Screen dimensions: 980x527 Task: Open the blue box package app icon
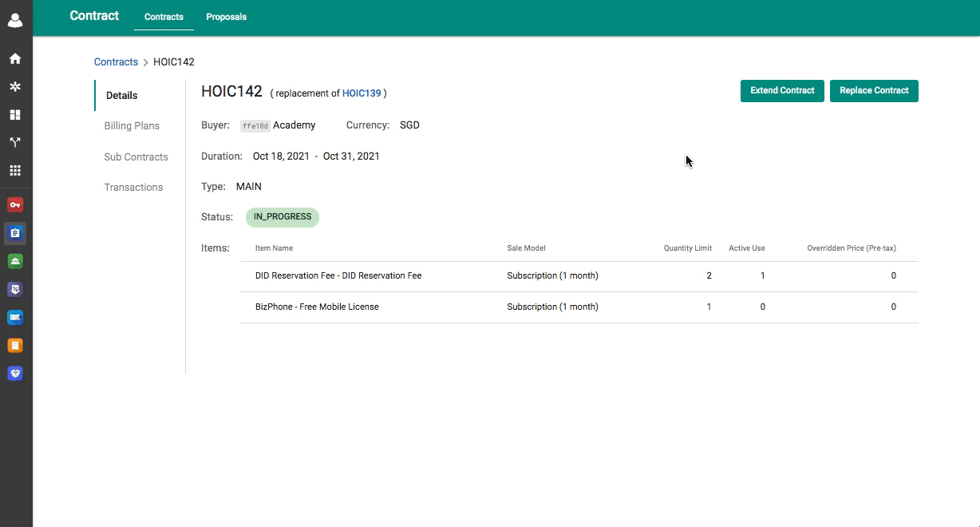tap(15, 373)
